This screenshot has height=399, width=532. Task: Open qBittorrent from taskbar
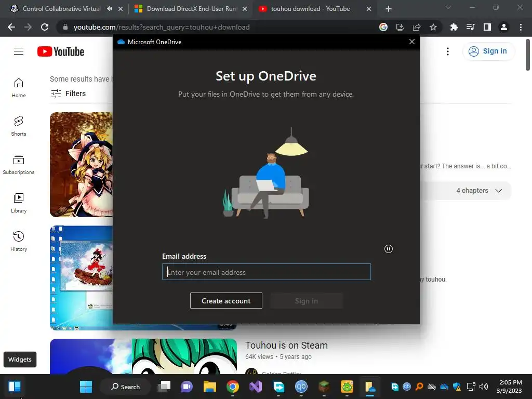301,387
